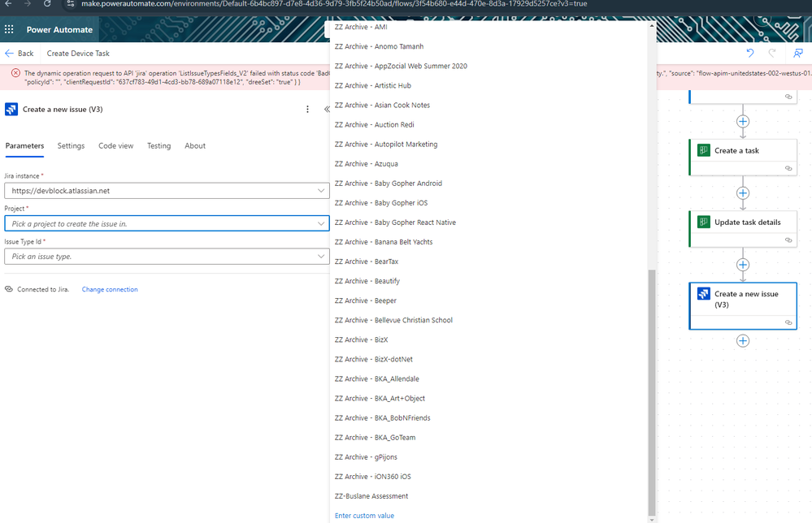
Task: Click the undo arrow icon
Action: pyautogui.click(x=750, y=53)
